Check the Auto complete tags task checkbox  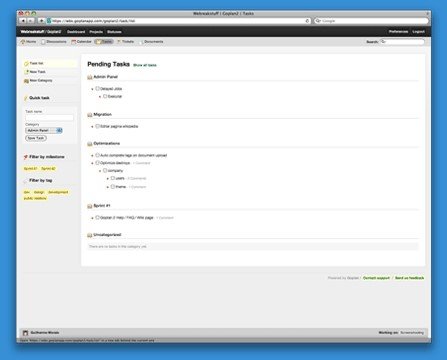coord(98,155)
